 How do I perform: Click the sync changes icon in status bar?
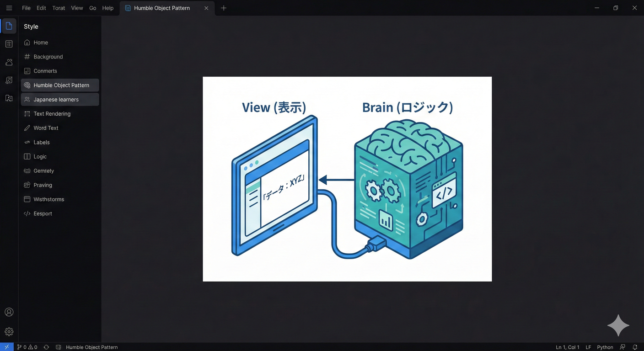(46, 347)
